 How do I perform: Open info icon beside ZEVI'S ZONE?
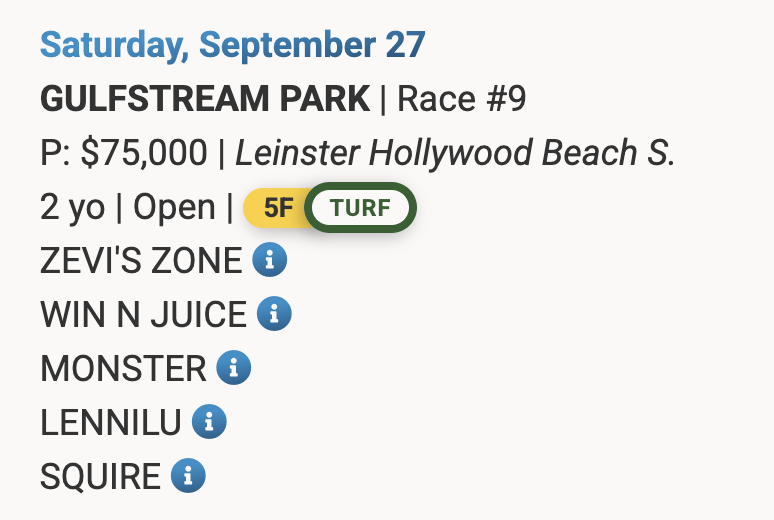[x=270, y=261]
